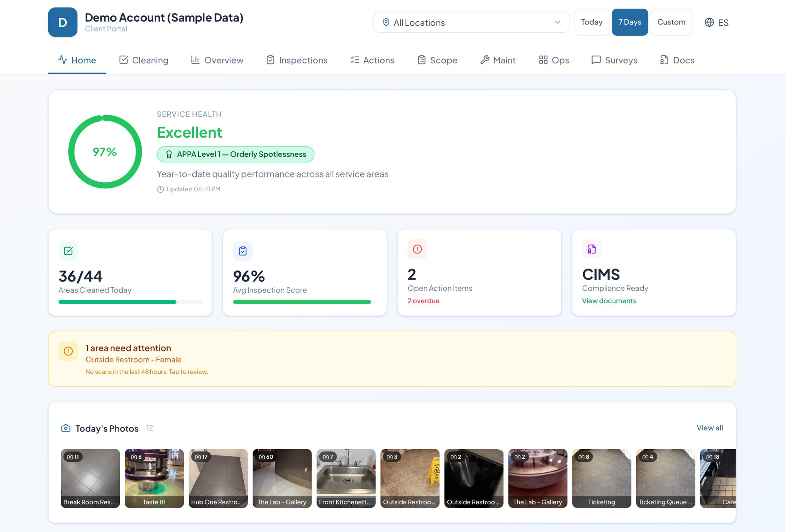Click the 36/44 areas cleaned value
Image resolution: width=785 pixels, height=532 pixels.
coord(80,276)
